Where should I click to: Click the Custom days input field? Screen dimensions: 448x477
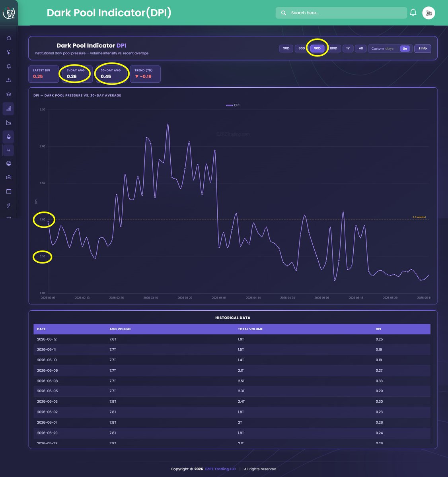click(x=384, y=48)
